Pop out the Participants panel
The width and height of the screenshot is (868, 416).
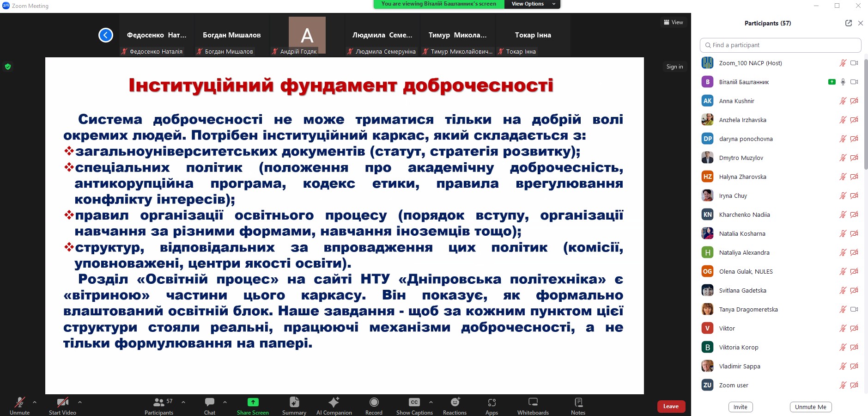coord(848,23)
